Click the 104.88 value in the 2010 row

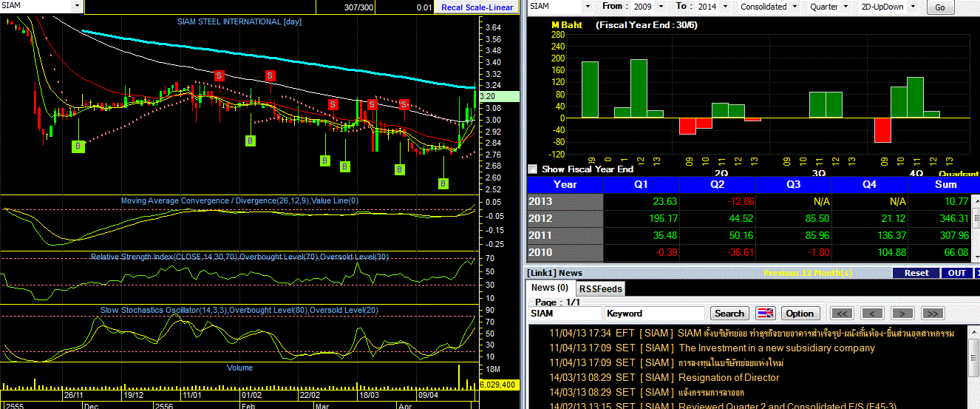(891, 253)
